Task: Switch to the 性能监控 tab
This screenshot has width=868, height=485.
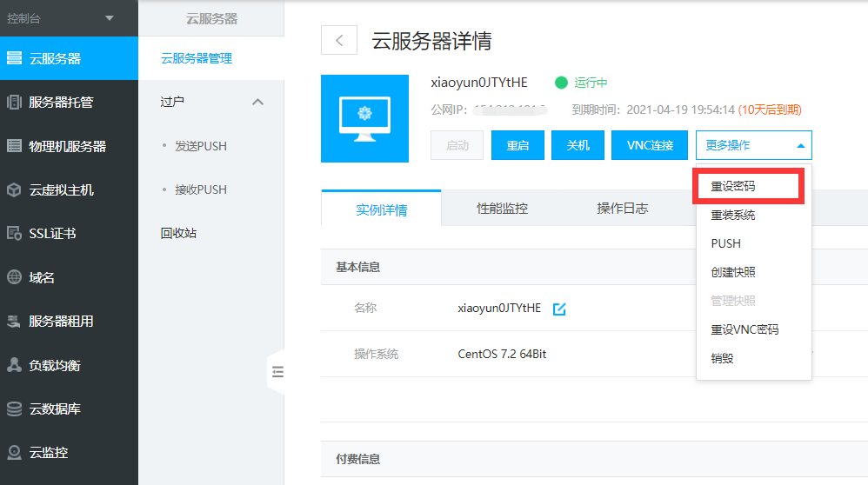Action: click(502, 209)
